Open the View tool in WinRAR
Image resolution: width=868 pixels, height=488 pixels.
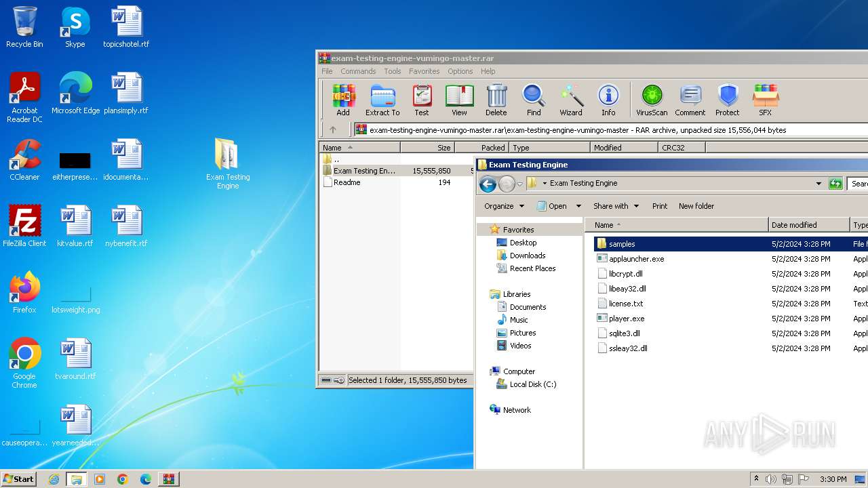[459, 100]
